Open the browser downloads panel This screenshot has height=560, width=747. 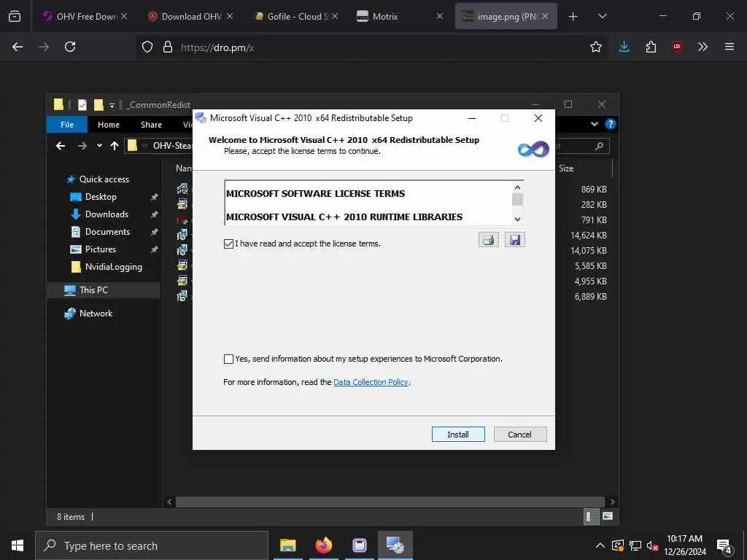(624, 47)
